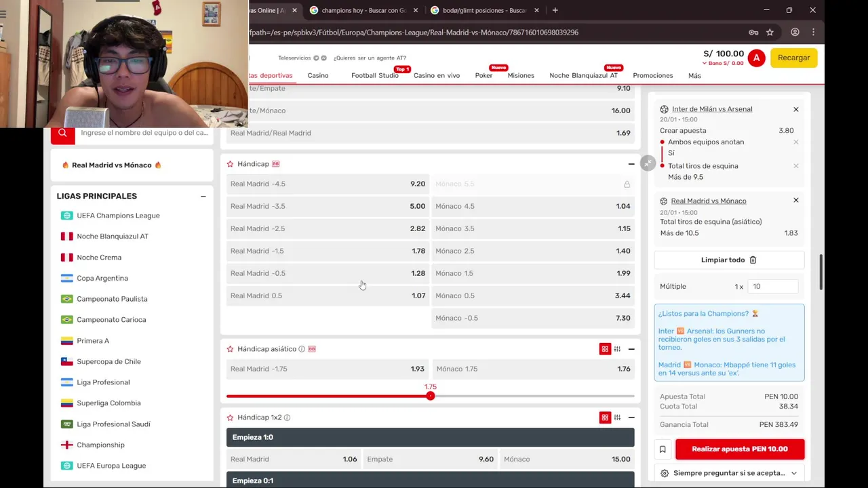Screen dimensions: 868x488
Task: Open the sliders icon in Hándicap 1x2
Action: coord(617,418)
